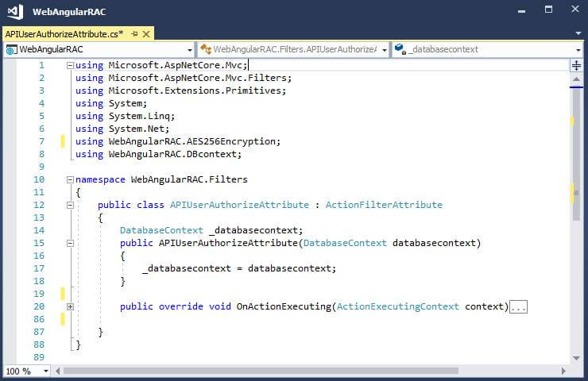Click DatabaseContext type on line 14
This screenshot has width=588, height=381.
coord(161,230)
